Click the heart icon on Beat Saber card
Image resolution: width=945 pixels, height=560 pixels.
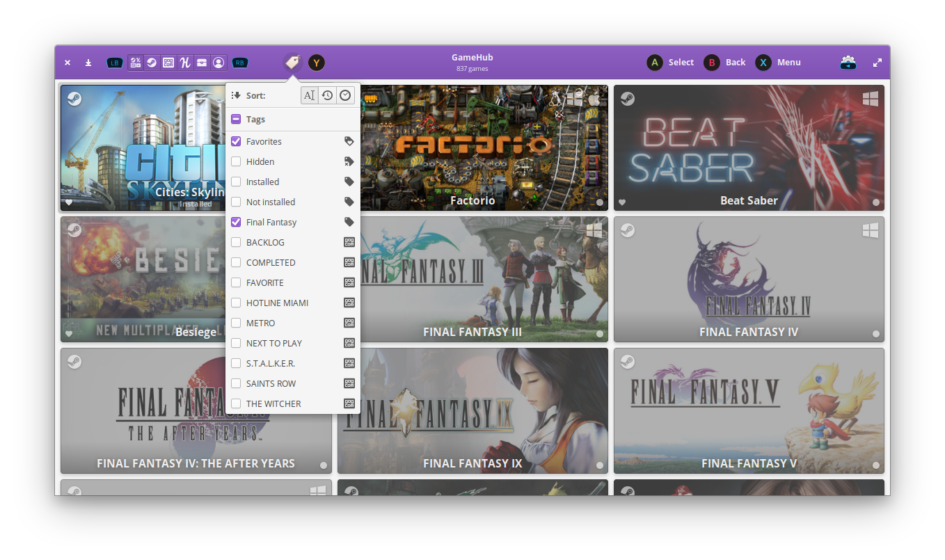(622, 202)
